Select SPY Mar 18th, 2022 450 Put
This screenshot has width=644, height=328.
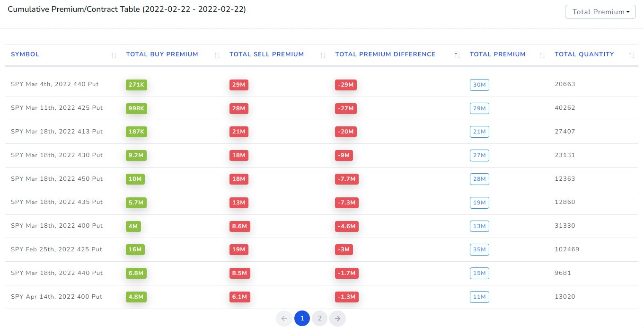pos(57,179)
